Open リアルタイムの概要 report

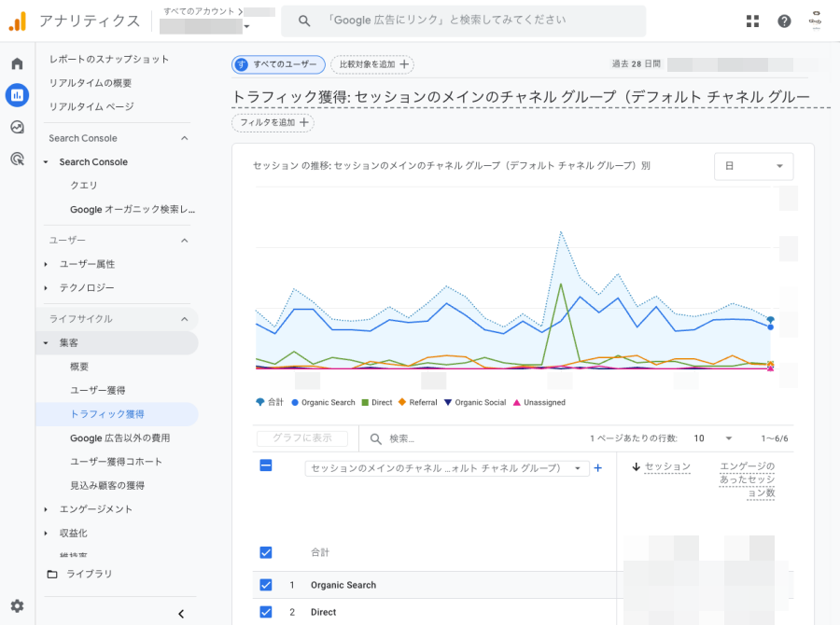point(90,83)
